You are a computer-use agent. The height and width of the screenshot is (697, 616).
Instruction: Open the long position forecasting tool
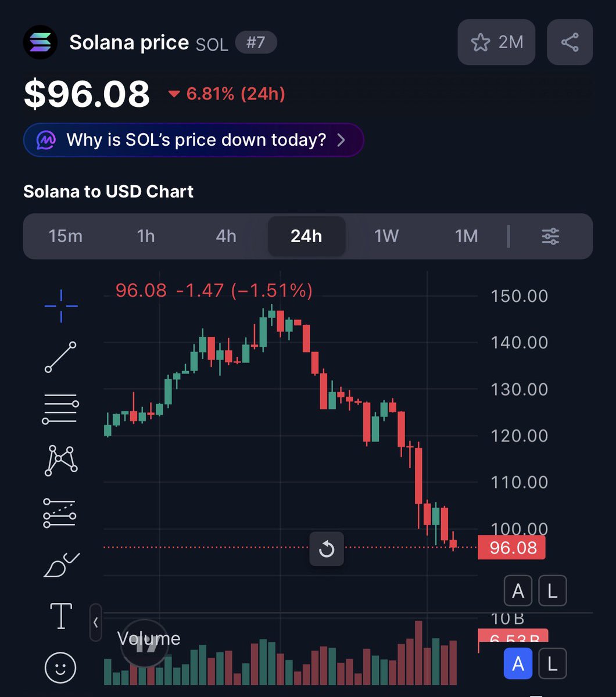[x=60, y=513]
